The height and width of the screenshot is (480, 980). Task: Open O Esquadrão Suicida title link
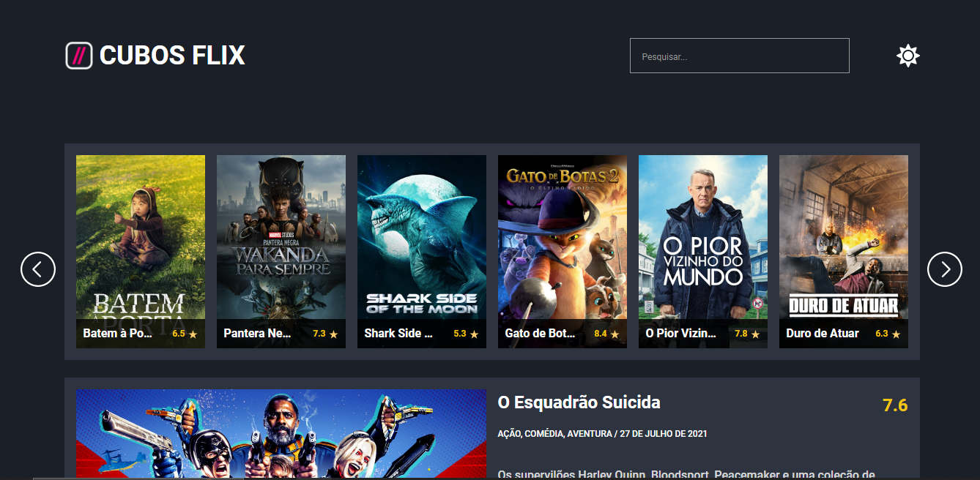[x=579, y=402]
